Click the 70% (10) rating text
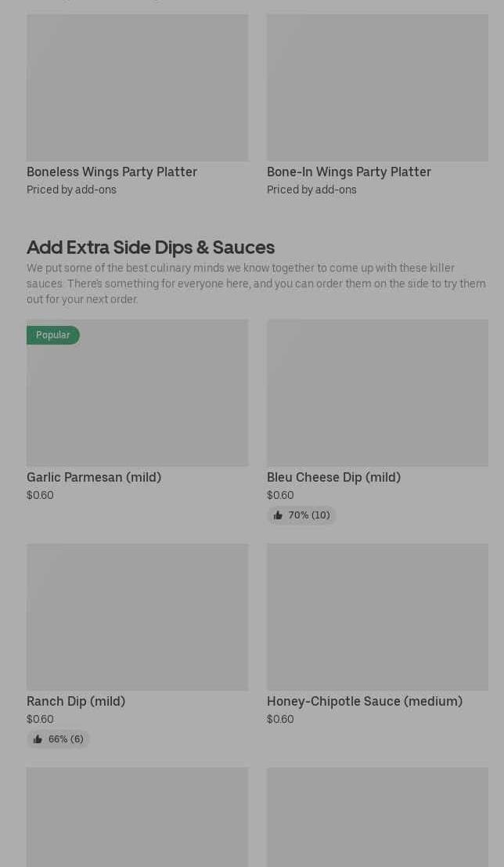504x867 pixels. pyautogui.click(x=309, y=515)
